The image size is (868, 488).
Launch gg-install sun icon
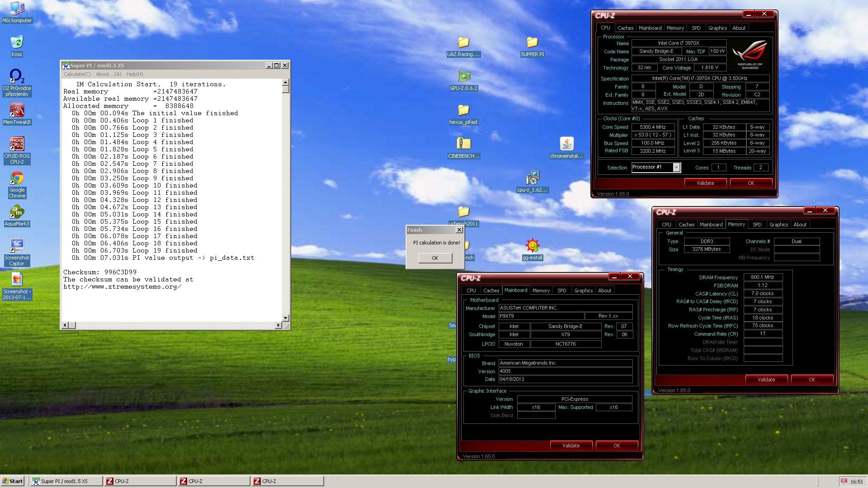tap(532, 249)
